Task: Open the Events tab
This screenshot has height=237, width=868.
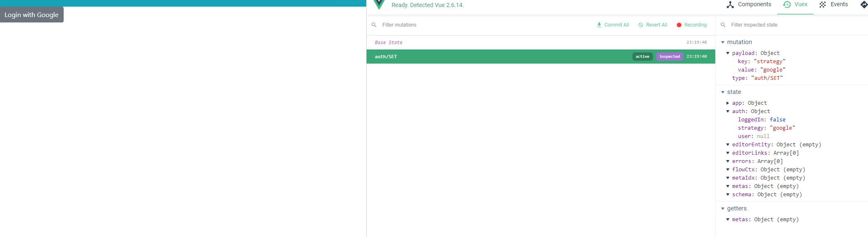Action: 833,5
